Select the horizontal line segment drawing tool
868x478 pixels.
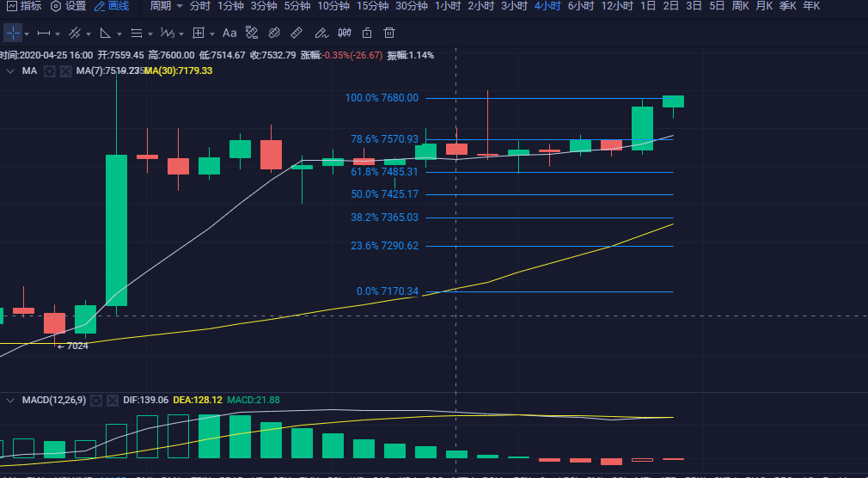44,34
